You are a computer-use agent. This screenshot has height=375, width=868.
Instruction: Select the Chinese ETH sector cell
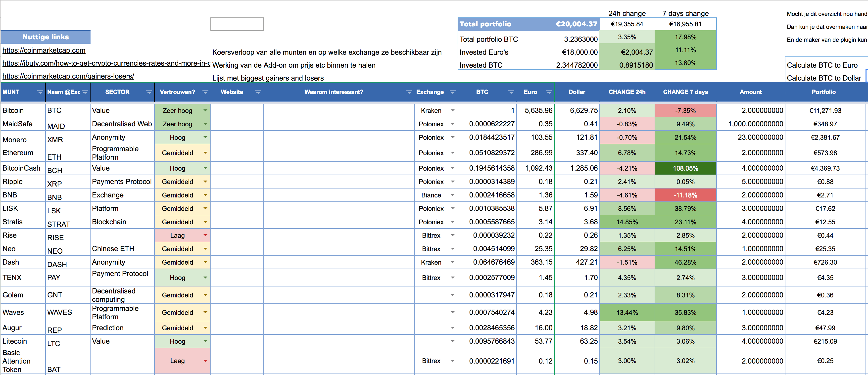(x=122, y=249)
